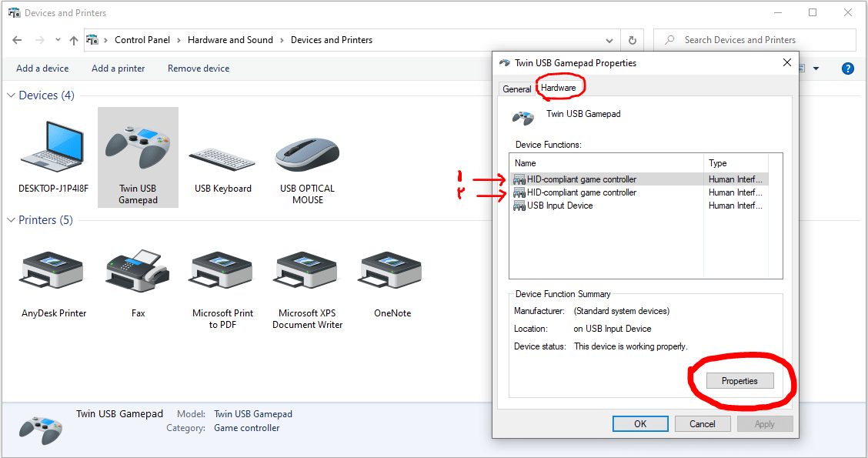Click Remove device in toolbar
The height and width of the screenshot is (458, 868).
tap(199, 68)
